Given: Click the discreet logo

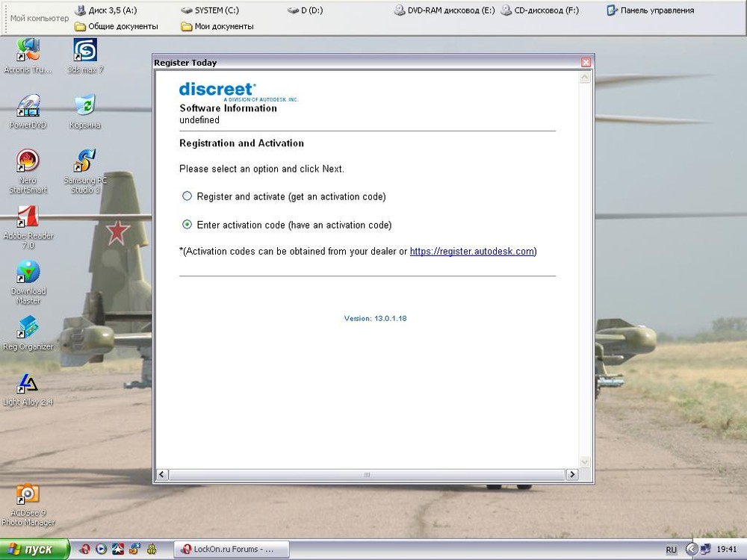Looking at the screenshot, I should [238, 91].
